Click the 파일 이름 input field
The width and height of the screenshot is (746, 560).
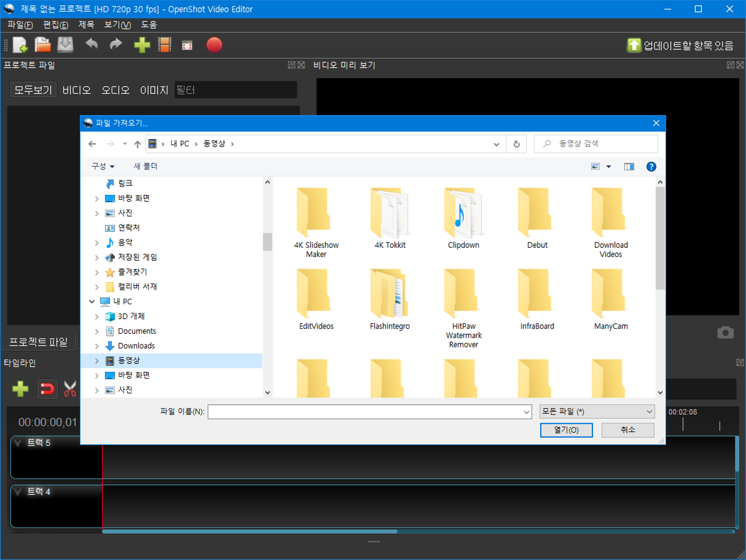[x=365, y=412]
